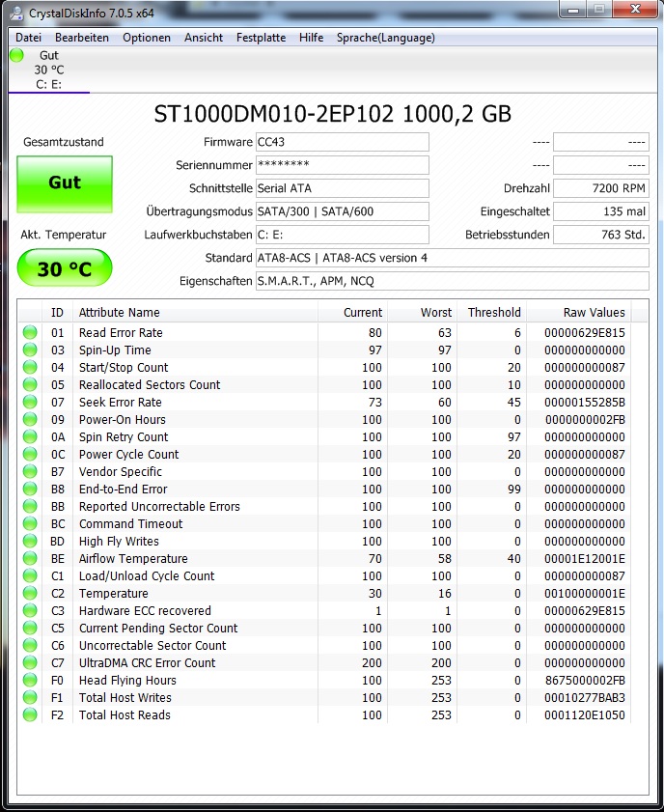
Task: Open the Datei menu
Action: click(28, 38)
